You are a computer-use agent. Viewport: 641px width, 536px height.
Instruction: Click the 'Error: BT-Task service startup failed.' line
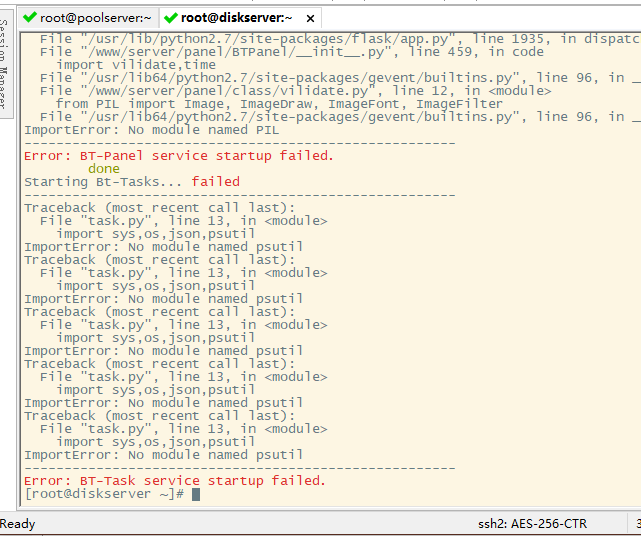175,481
